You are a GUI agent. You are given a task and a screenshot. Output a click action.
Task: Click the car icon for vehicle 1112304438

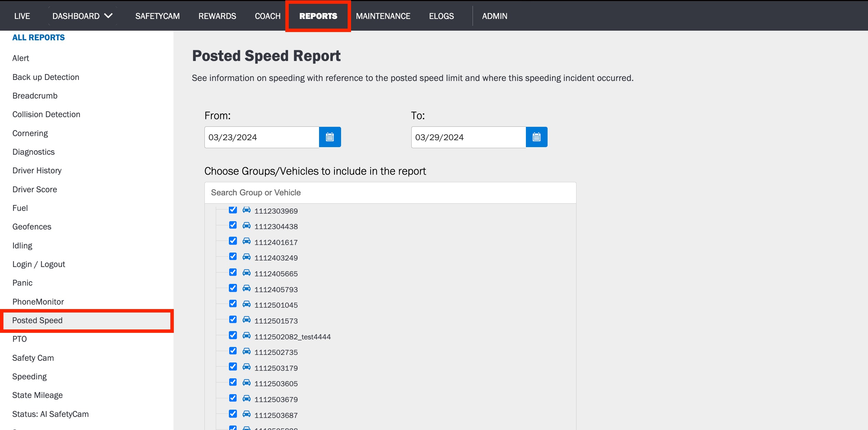point(246,226)
